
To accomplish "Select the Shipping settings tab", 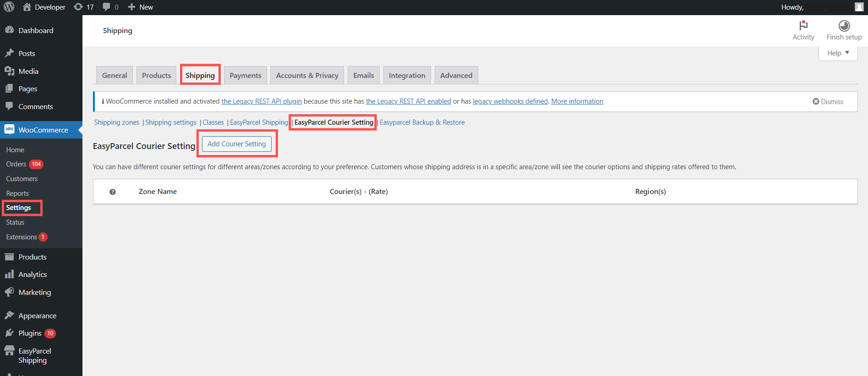I will 200,75.
